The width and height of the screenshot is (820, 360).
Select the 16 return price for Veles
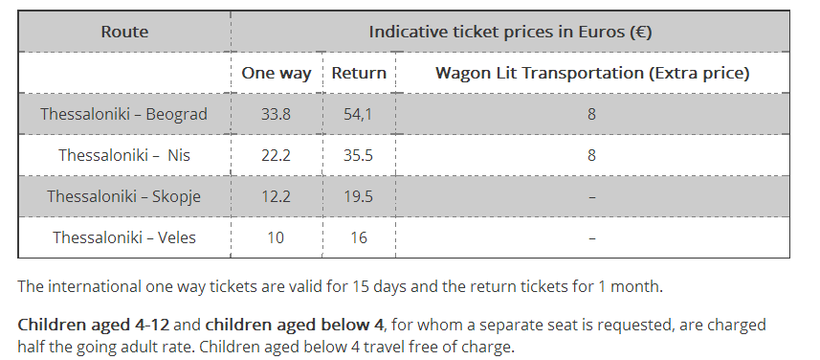pos(359,238)
